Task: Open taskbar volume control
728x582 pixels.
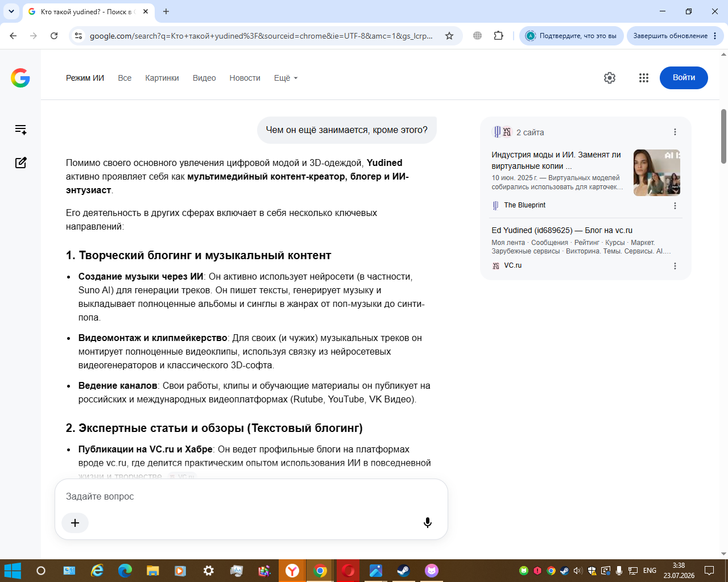Action: 577,571
